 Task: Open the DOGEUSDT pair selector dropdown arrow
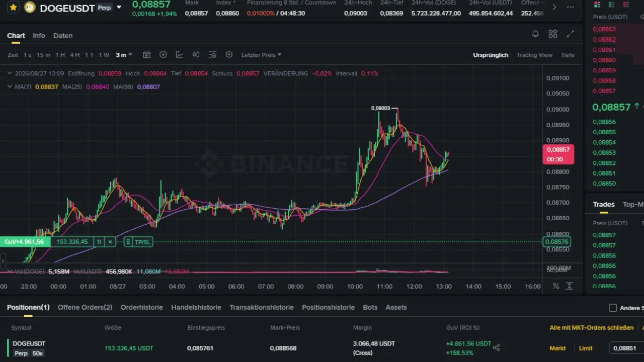pos(119,8)
